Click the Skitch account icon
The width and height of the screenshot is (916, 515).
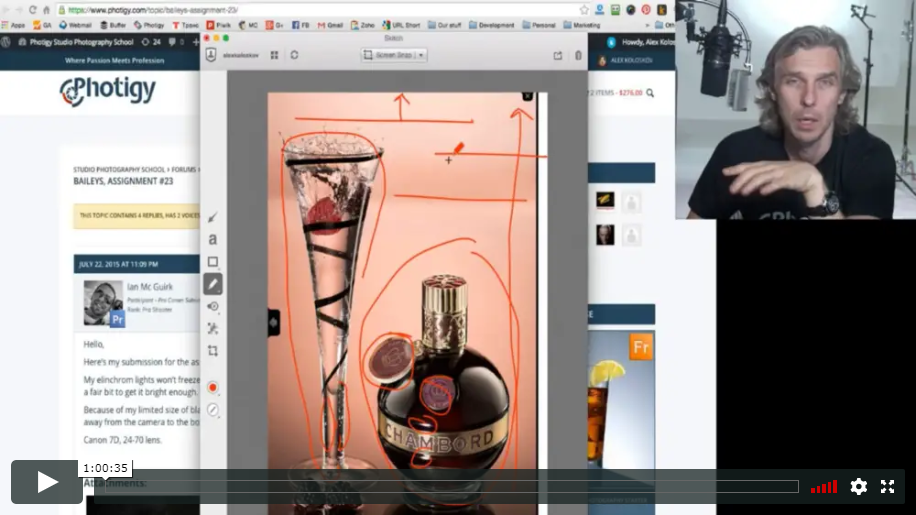211,55
